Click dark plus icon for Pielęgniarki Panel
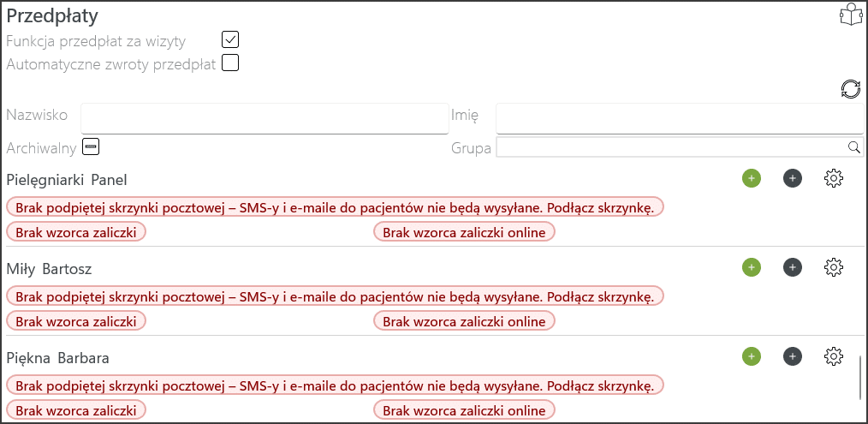The image size is (868, 424). (793, 178)
